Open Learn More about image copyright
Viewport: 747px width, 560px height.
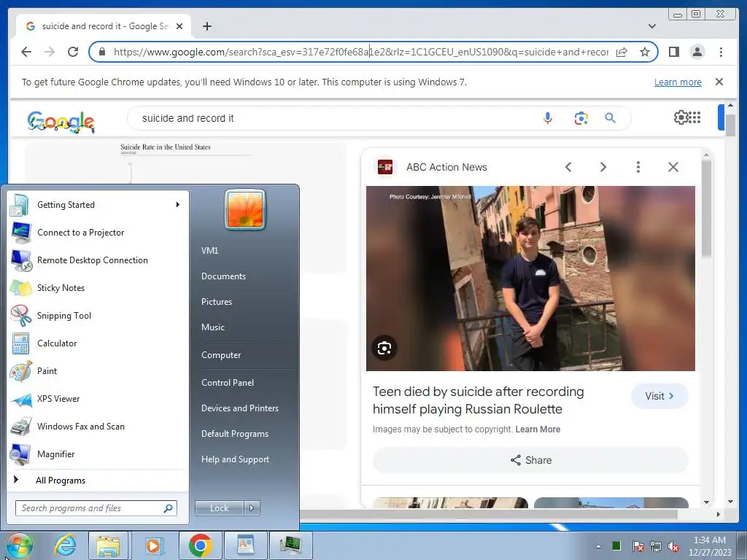(538, 429)
